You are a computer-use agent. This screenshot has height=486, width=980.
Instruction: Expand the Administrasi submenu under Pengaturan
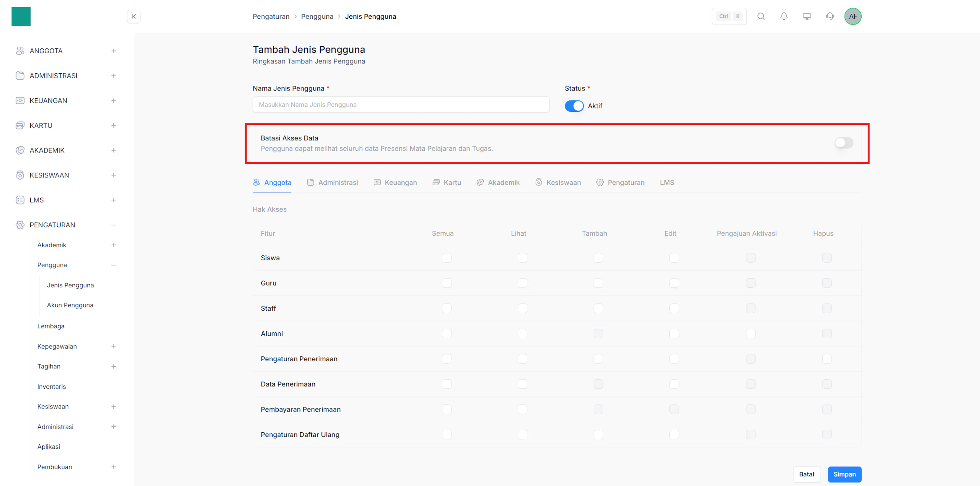click(x=113, y=427)
